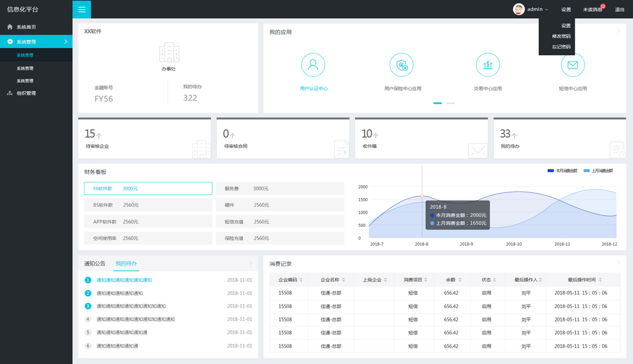Select the first carousel page indicator
Viewport: 633px width, 364px height.
pos(437,103)
